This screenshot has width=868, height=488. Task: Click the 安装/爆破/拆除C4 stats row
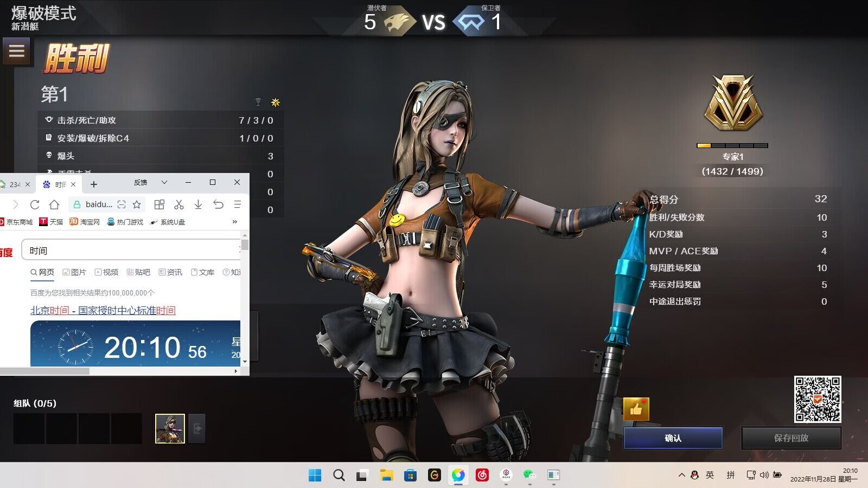point(161,138)
